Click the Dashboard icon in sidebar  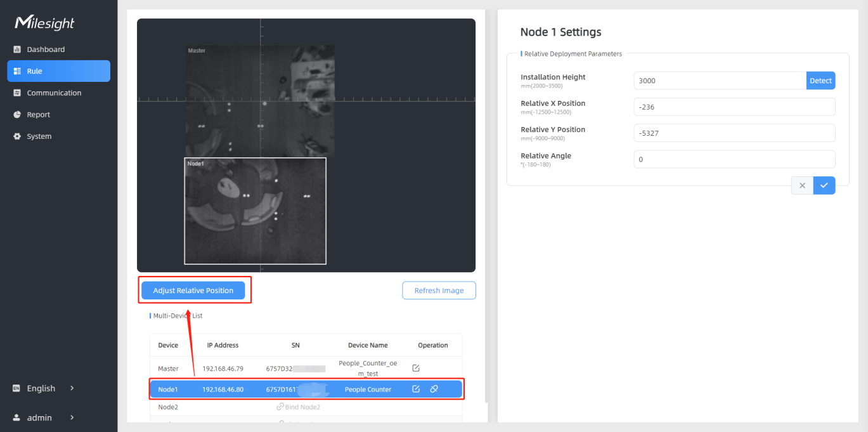17,49
